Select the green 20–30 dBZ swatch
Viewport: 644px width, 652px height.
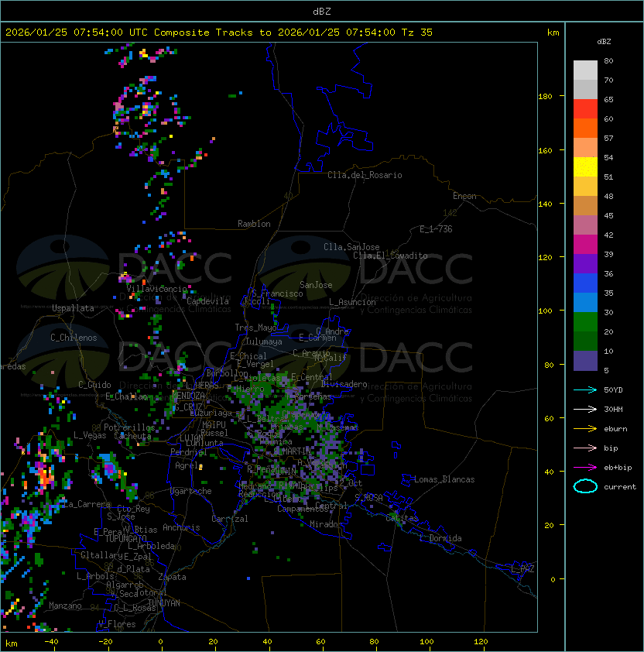[585, 321]
